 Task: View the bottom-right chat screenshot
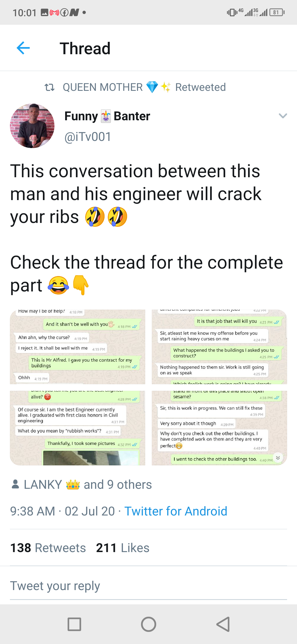point(219,428)
